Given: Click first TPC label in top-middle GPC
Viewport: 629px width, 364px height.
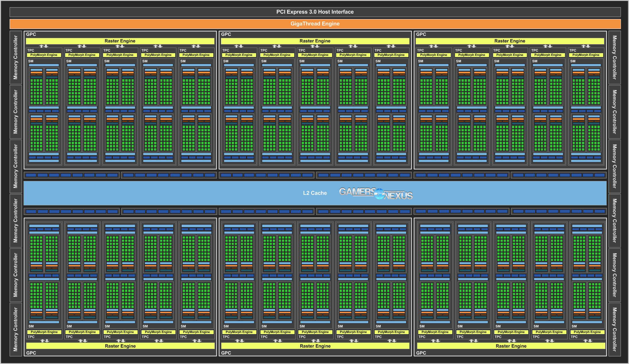Looking at the screenshot, I should [x=225, y=50].
